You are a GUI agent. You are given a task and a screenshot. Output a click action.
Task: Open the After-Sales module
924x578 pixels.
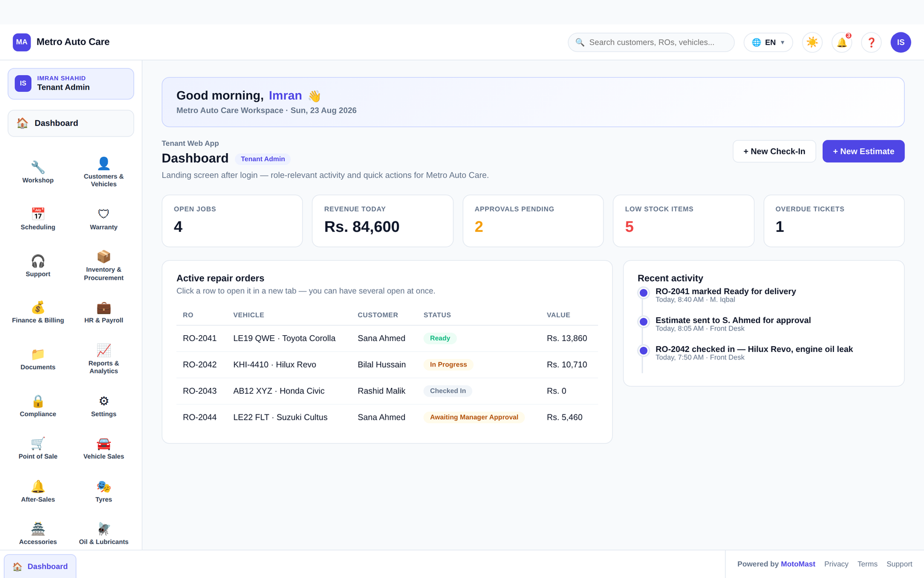(x=38, y=492)
